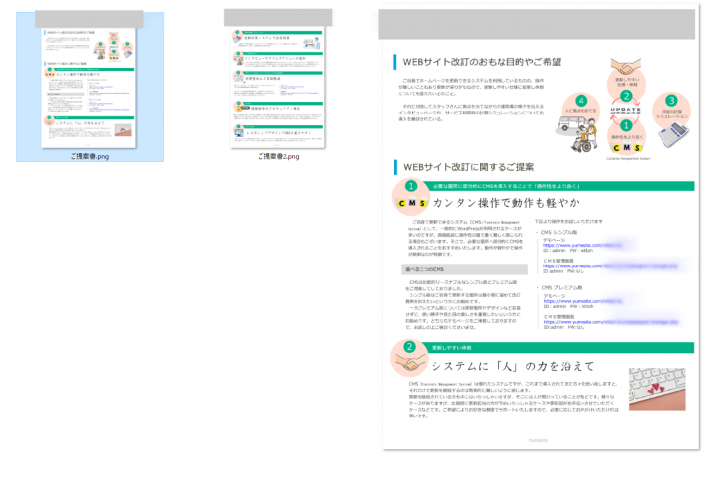Image resolution: width=720 pixels, height=478 pixels.
Task: Click the calculator icon in the preview diagram
Action: 673,135
